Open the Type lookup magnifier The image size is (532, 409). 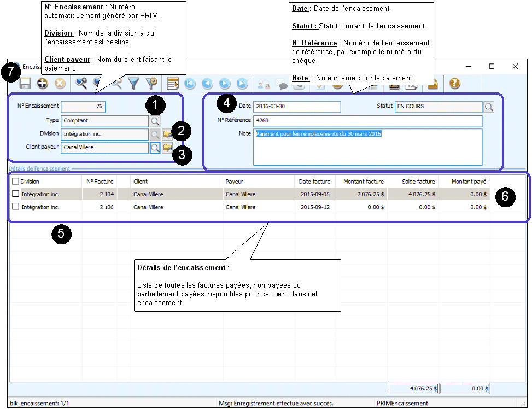(155, 120)
